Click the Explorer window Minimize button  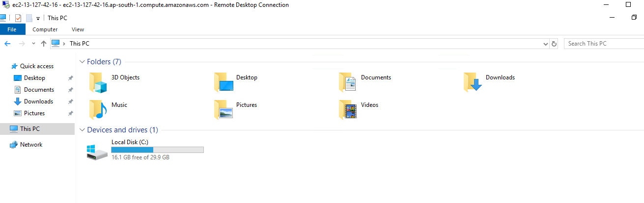click(612, 18)
